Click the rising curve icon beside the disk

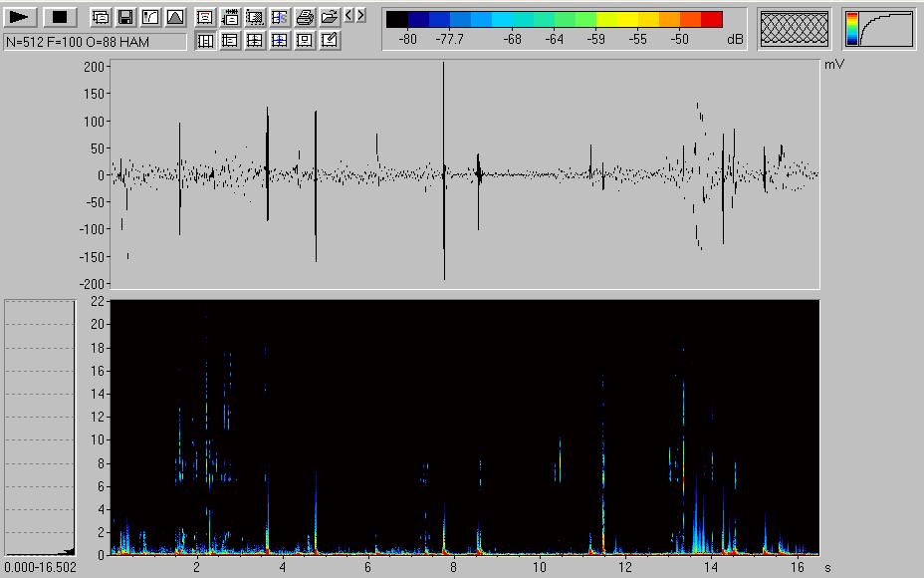pos(149,17)
